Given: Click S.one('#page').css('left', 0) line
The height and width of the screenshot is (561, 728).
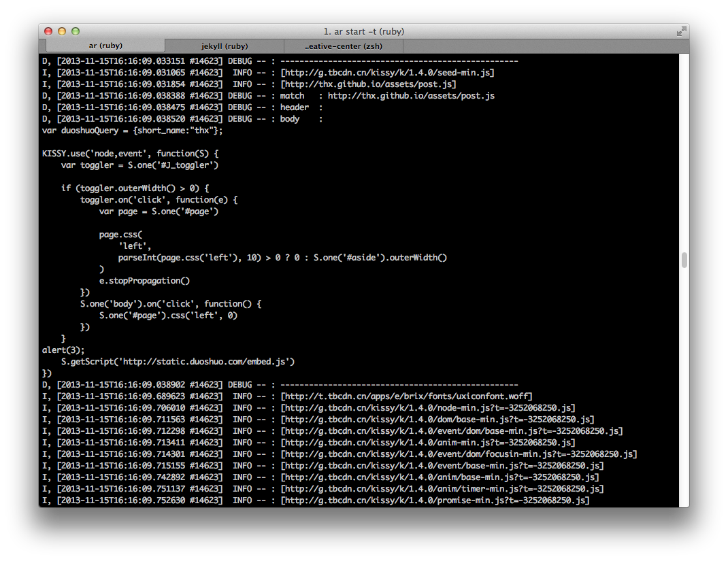Looking at the screenshot, I should coord(168,316).
